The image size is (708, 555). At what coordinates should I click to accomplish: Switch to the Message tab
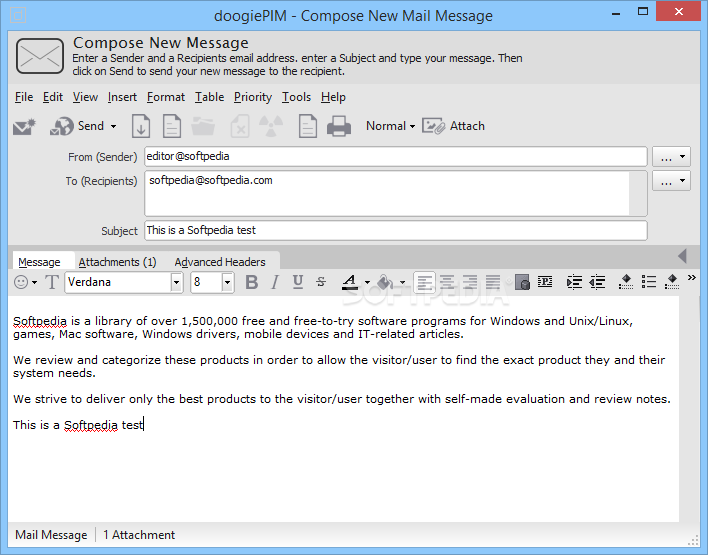(x=39, y=261)
